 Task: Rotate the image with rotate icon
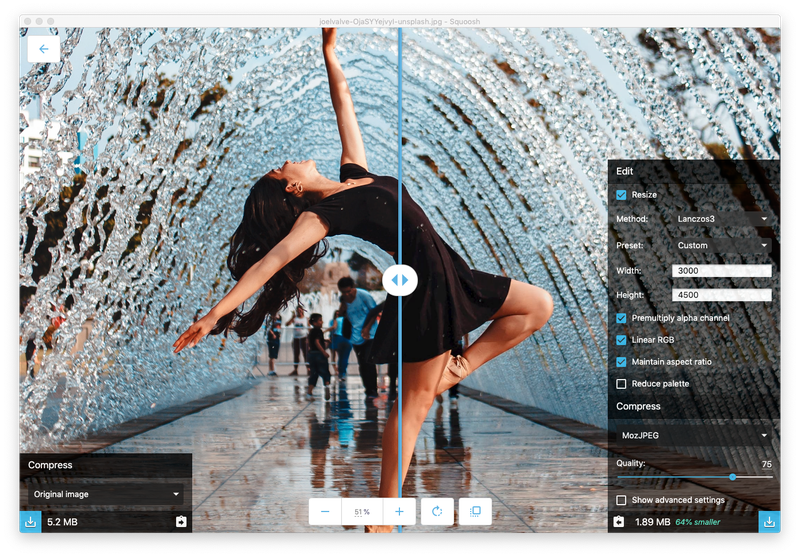pyautogui.click(x=437, y=512)
